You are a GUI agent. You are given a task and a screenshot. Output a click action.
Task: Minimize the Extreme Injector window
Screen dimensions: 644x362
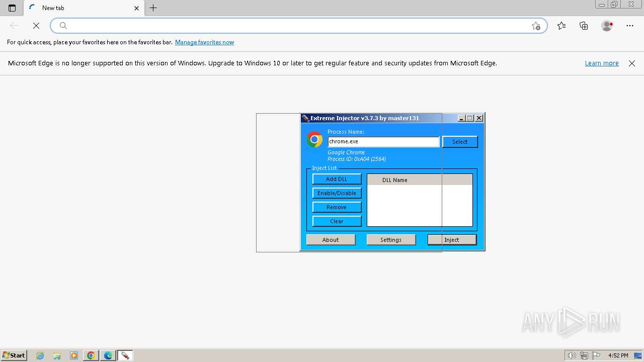[461, 118]
